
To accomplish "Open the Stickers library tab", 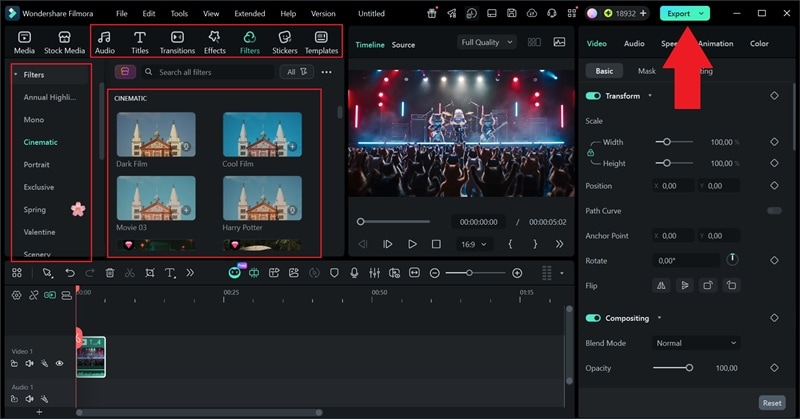I will coord(284,42).
